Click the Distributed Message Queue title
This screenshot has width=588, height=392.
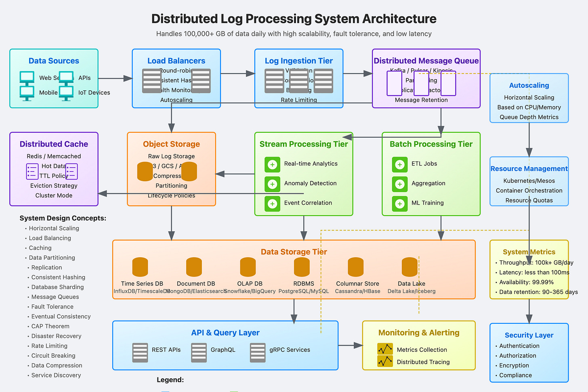click(x=426, y=61)
